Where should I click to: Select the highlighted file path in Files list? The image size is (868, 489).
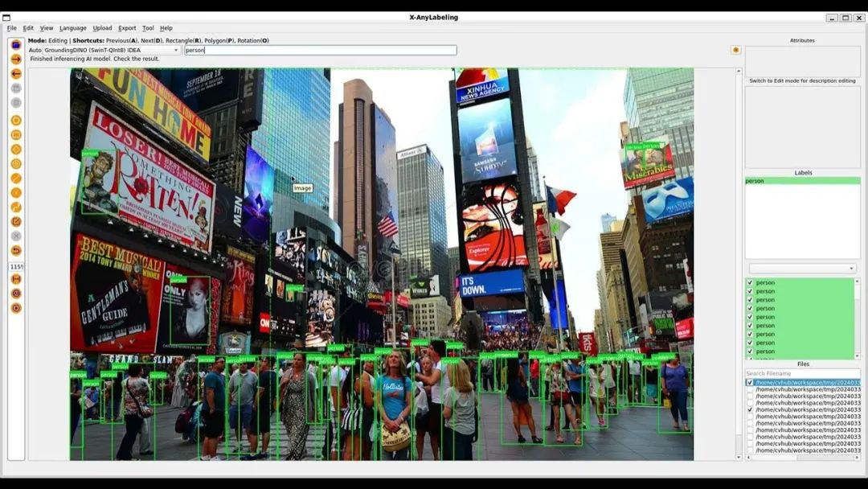(808, 382)
